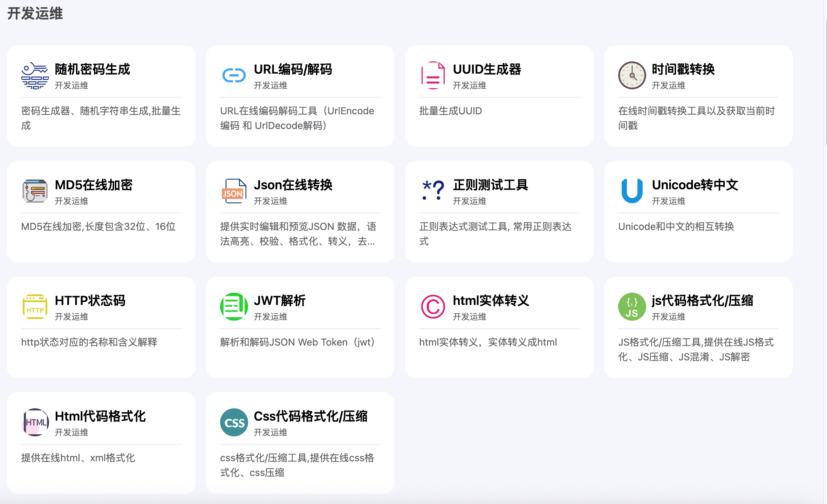Click the pink copyright html entity icon
Image resolution: width=827 pixels, height=504 pixels.
click(x=433, y=307)
